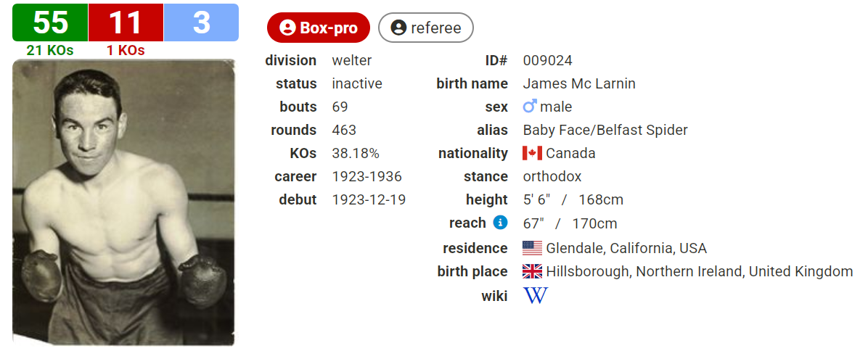
Task: Click the 21 KOs win label
Action: point(50,50)
